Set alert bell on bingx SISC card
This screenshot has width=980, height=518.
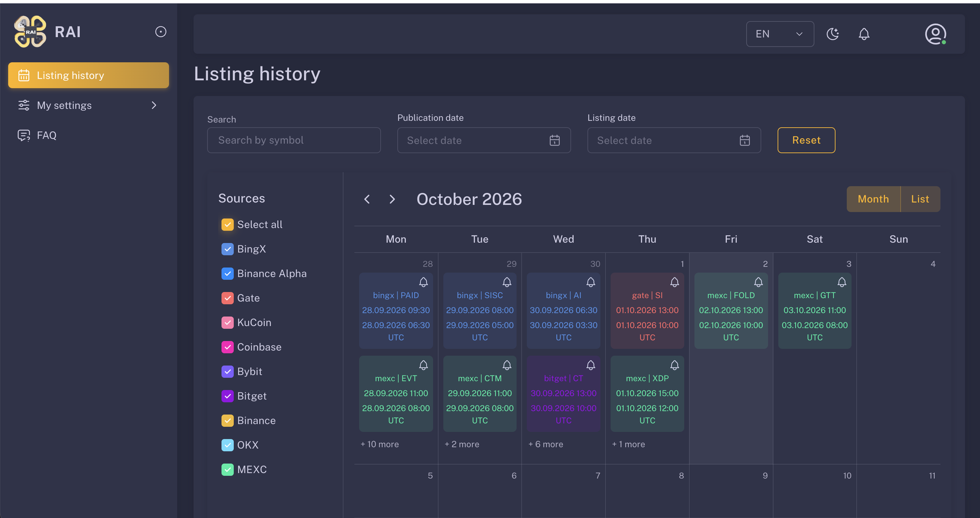pos(507,282)
